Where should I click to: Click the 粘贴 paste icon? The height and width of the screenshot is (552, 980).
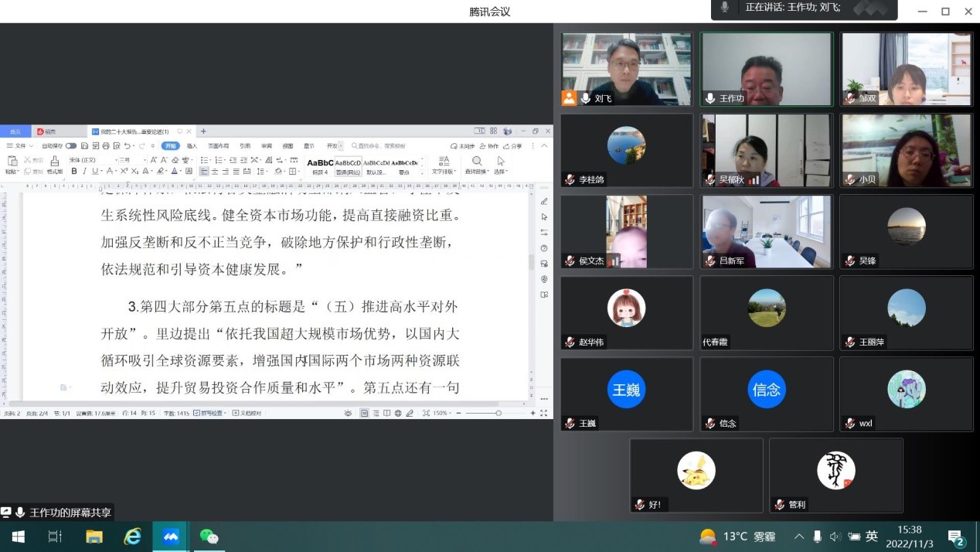(12, 161)
